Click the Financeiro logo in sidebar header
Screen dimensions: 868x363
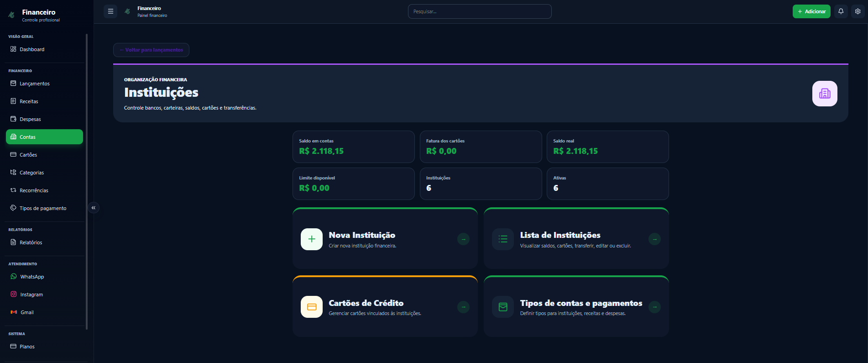click(11, 15)
